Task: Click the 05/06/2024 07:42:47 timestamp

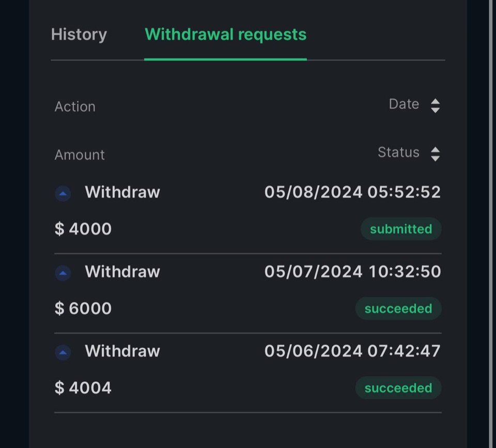Action: point(352,351)
